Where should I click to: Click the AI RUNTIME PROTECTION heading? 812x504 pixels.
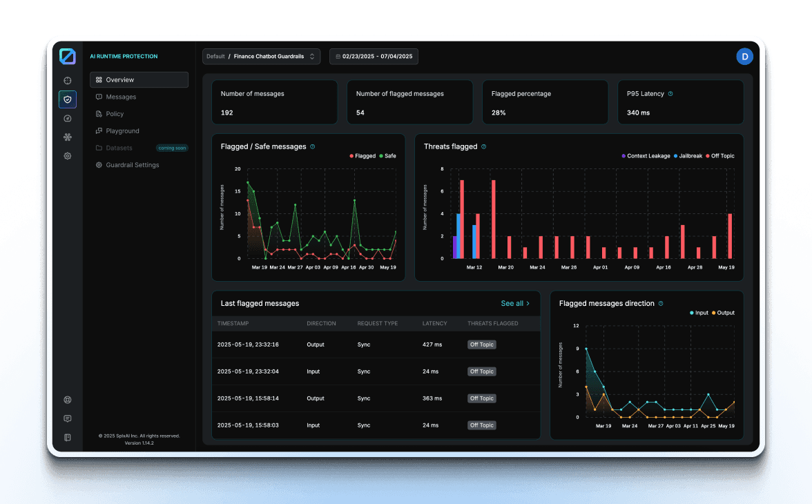124,57
